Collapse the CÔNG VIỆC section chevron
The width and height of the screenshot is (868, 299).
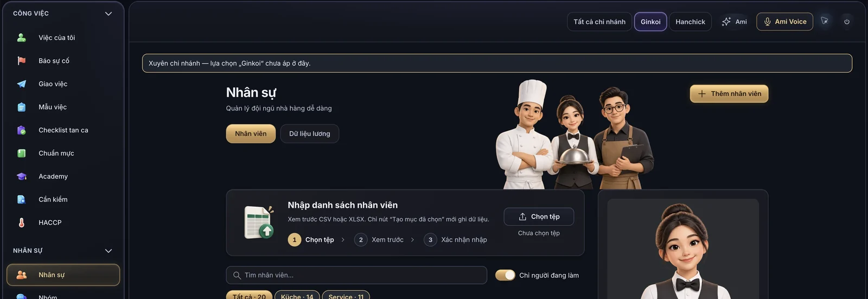coord(108,14)
